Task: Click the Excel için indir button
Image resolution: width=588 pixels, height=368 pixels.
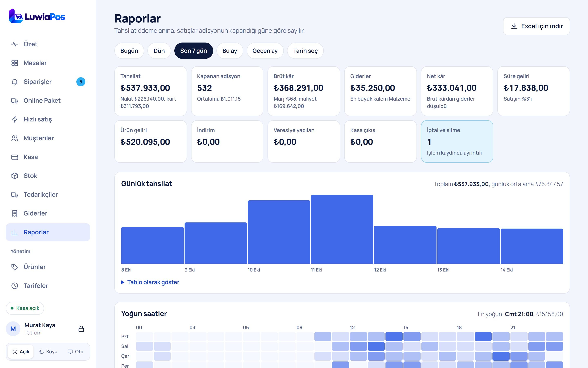Action: (536, 26)
